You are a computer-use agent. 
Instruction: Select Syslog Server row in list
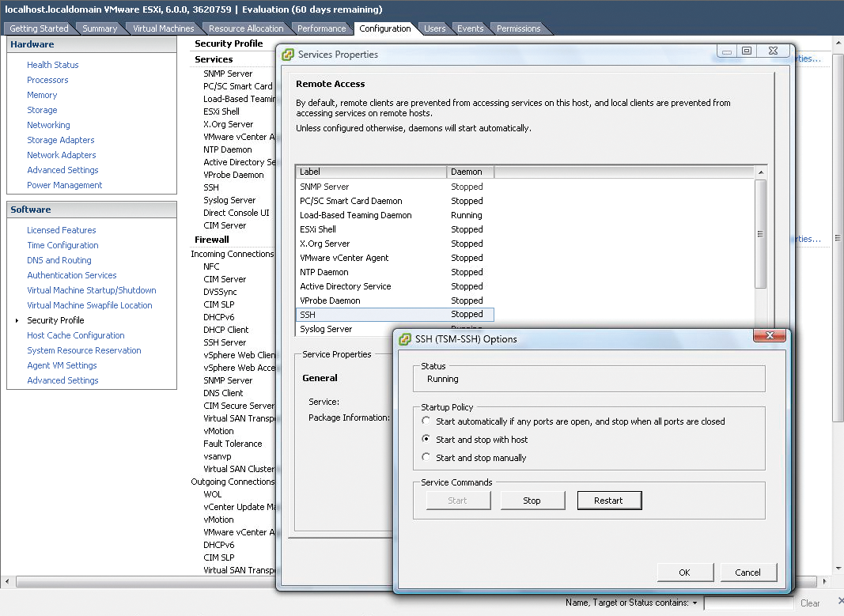pyautogui.click(x=345, y=329)
